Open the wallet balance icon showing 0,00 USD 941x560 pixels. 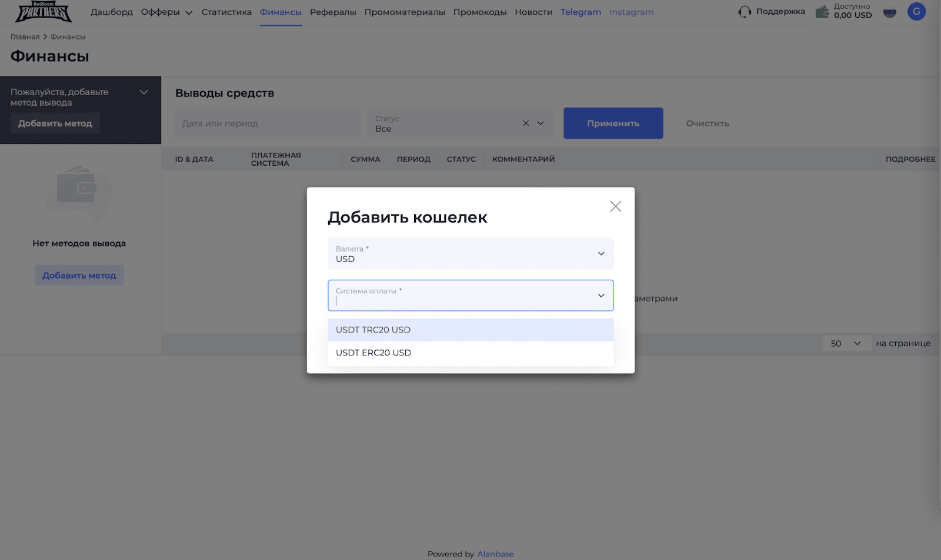pyautogui.click(x=822, y=11)
